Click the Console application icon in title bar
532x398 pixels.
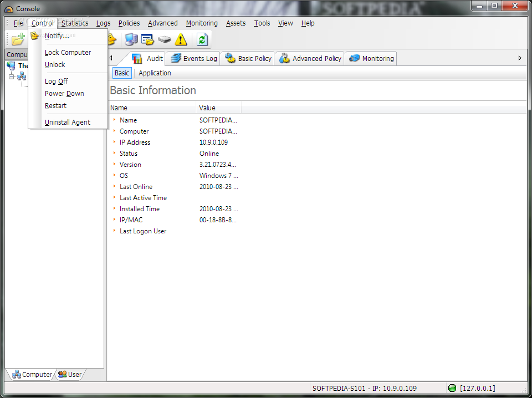[9, 9]
